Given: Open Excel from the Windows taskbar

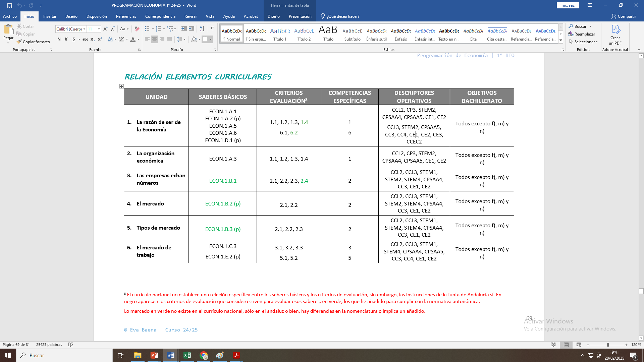Looking at the screenshot, I should (187, 355).
